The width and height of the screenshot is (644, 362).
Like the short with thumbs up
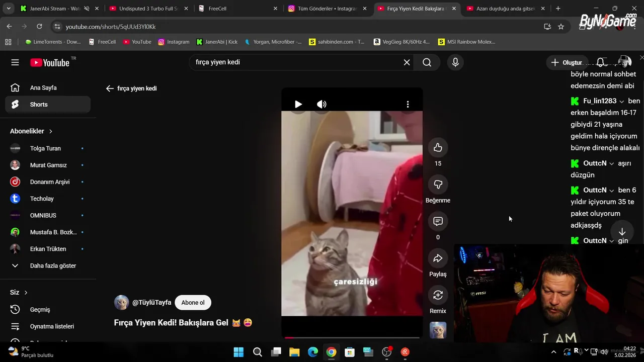(x=438, y=147)
